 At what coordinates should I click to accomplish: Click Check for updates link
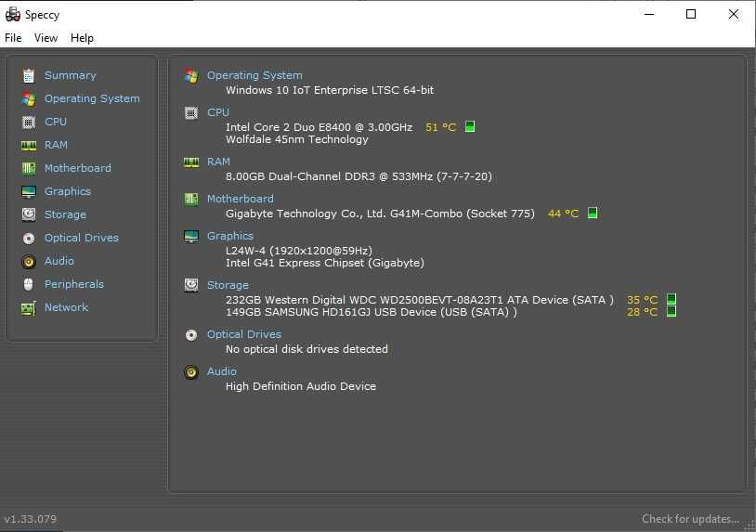(x=690, y=519)
